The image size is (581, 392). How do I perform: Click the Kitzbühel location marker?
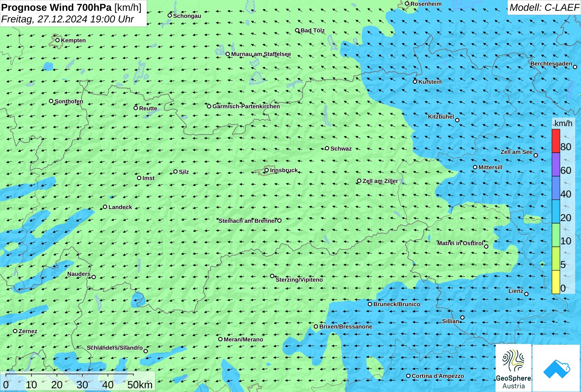(457, 120)
